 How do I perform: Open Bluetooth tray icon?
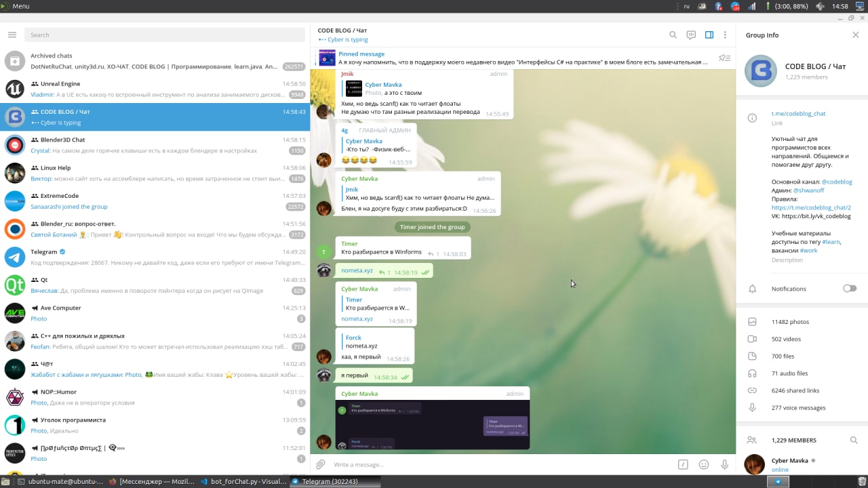719,6
